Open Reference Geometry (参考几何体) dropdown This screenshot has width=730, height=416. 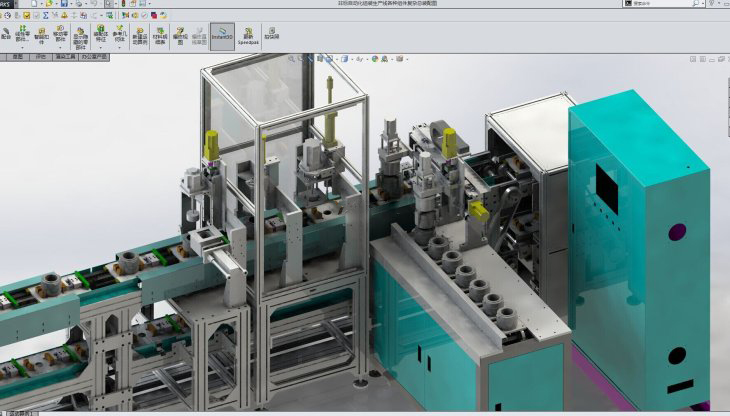coord(120,48)
